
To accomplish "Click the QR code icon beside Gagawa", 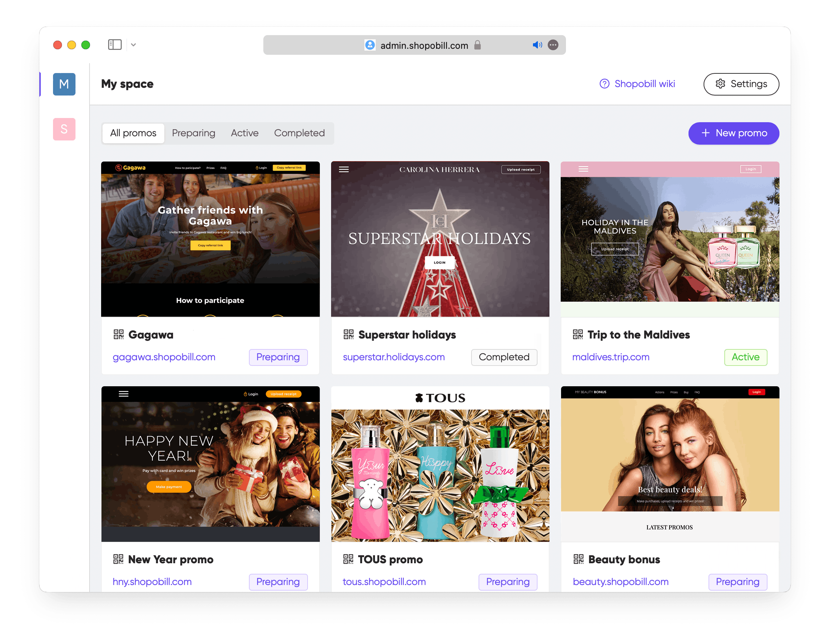I will click(x=119, y=335).
